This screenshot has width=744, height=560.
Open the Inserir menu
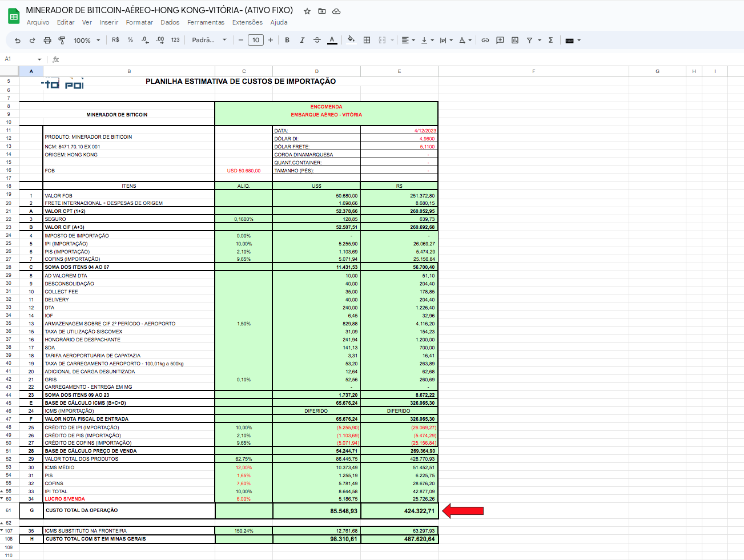(x=109, y=22)
